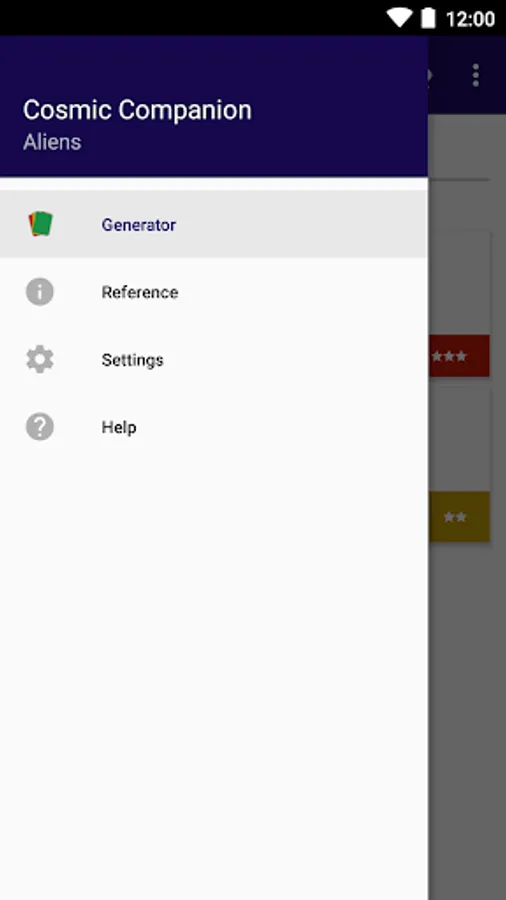Select the dimmed card above the red bar
Image resolution: width=506 pixels, height=900 pixels.
pos(459,282)
